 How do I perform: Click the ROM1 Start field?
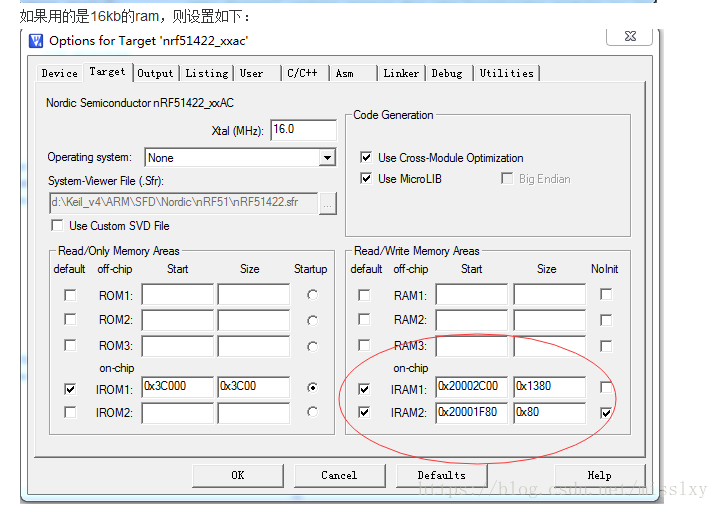[x=177, y=294]
